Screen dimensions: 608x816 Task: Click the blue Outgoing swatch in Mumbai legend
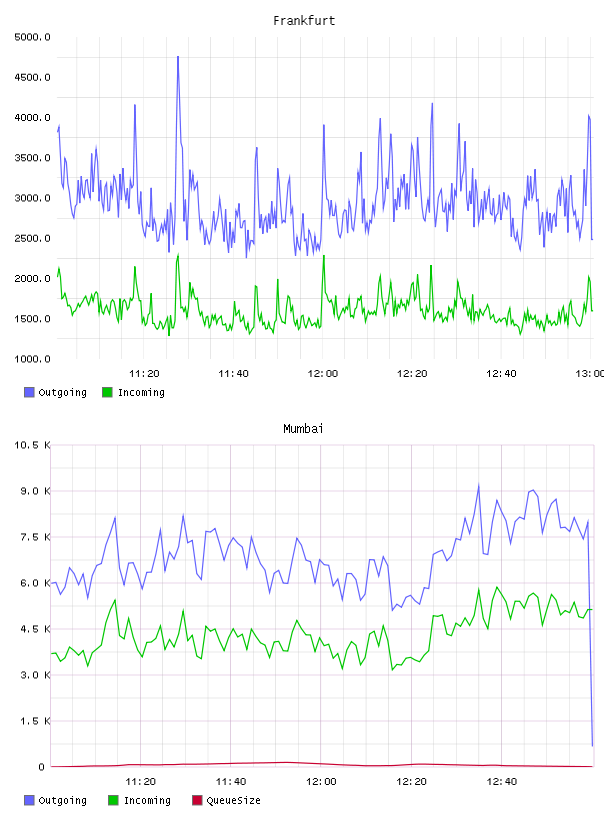[29, 800]
